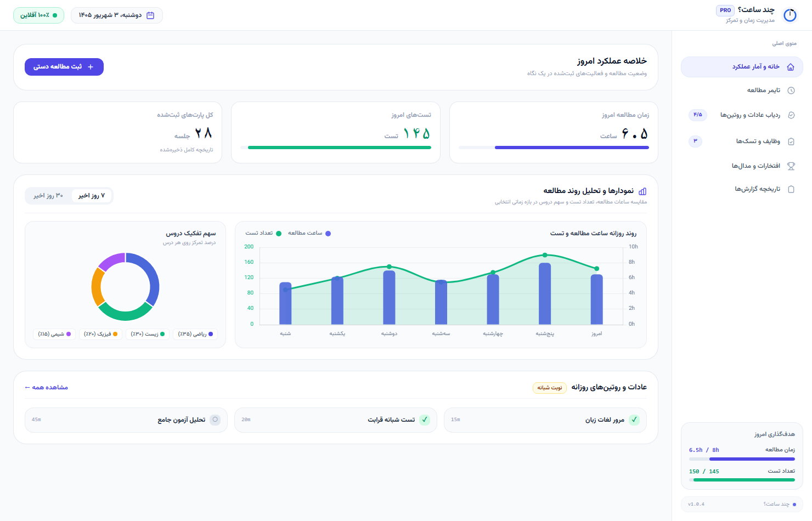The image size is (812, 521).
Task: Click the report history clipboard icon
Action: click(x=791, y=189)
